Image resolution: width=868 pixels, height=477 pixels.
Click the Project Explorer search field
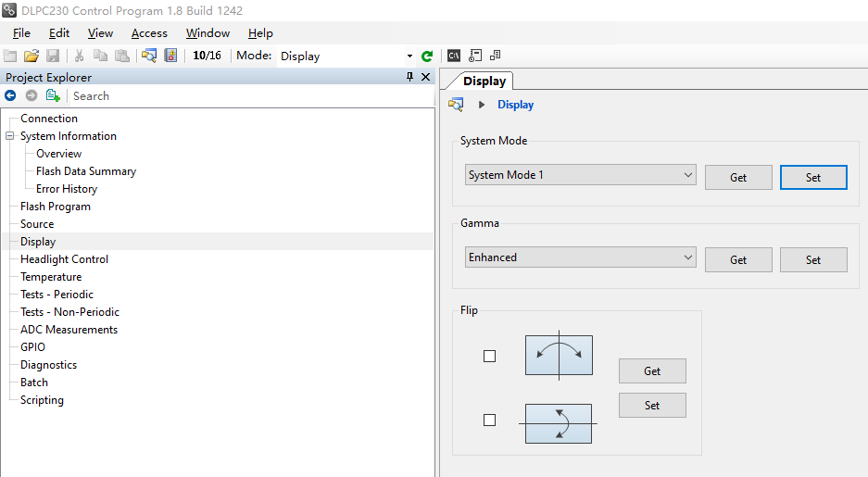(252, 95)
